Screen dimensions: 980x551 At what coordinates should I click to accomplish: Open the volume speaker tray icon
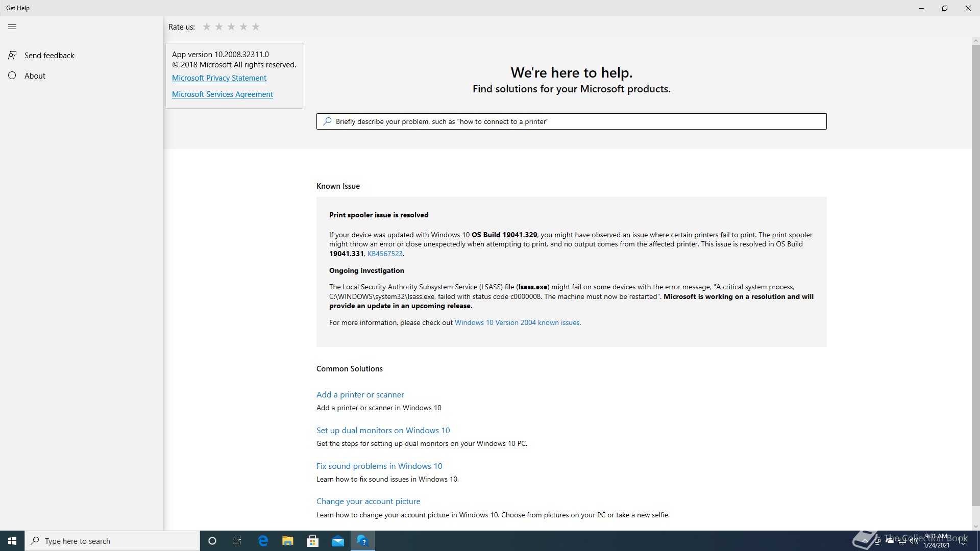914,541
